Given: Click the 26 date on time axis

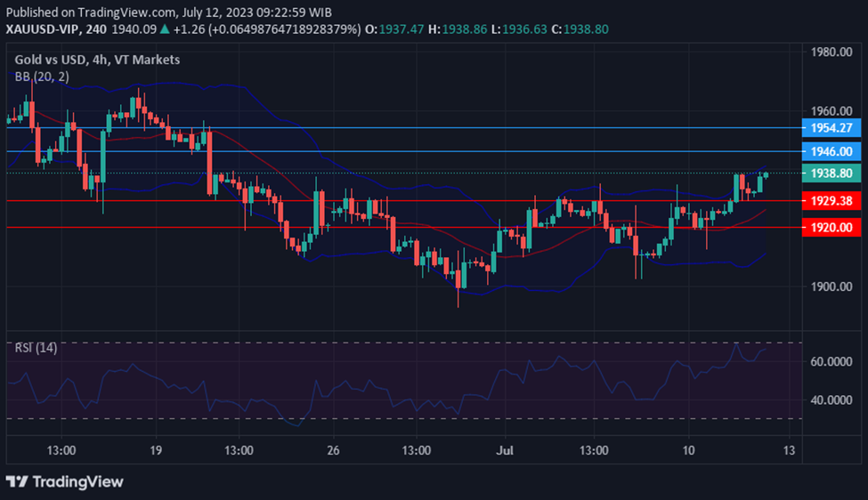Looking at the screenshot, I should [x=331, y=449].
